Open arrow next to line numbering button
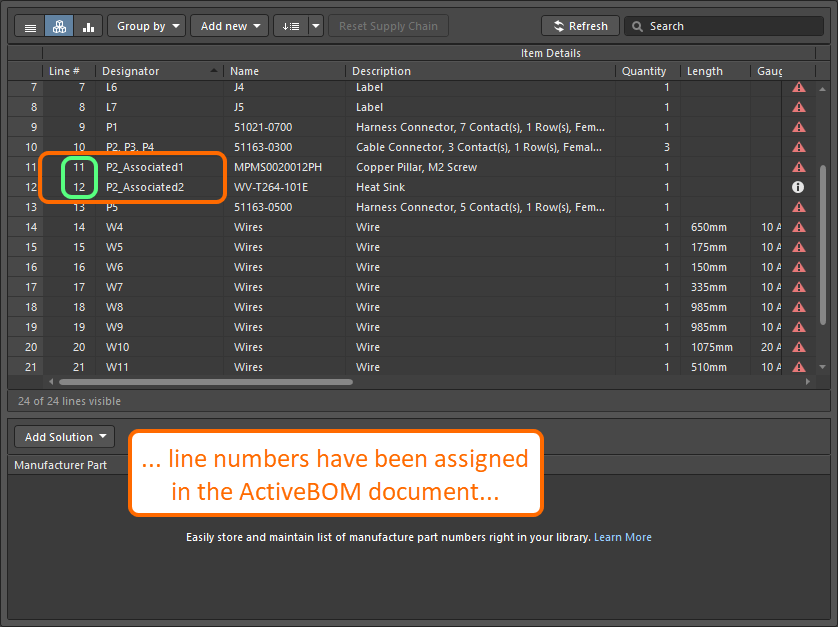This screenshot has height=627, width=838. (316, 26)
